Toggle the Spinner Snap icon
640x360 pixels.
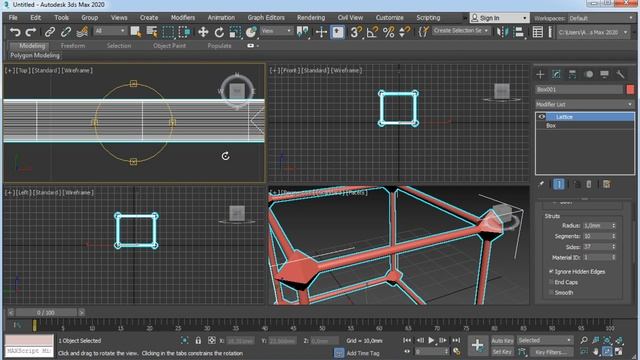pyautogui.click(x=404, y=32)
